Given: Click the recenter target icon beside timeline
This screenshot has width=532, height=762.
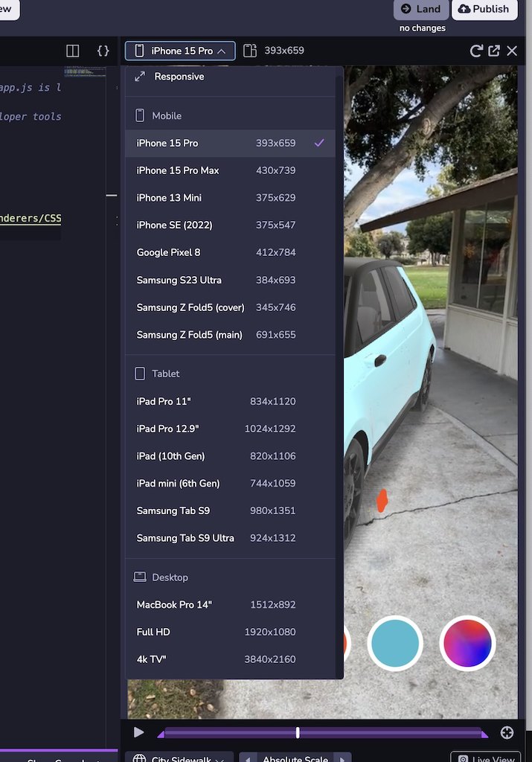Looking at the screenshot, I should click(507, 732).
